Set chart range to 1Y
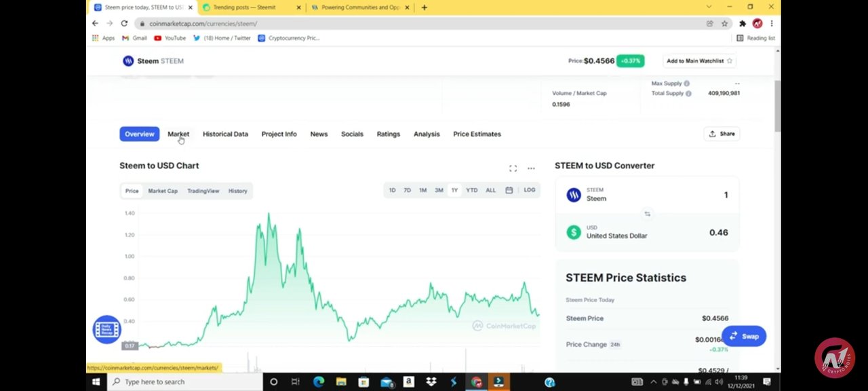The image size is (868, 391). [454, 190]
